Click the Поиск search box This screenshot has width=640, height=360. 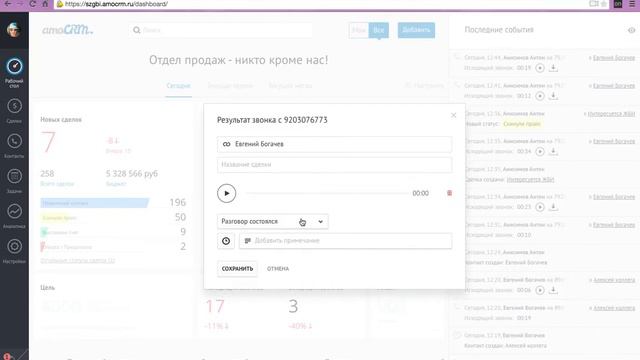click(x=220, y=30)
